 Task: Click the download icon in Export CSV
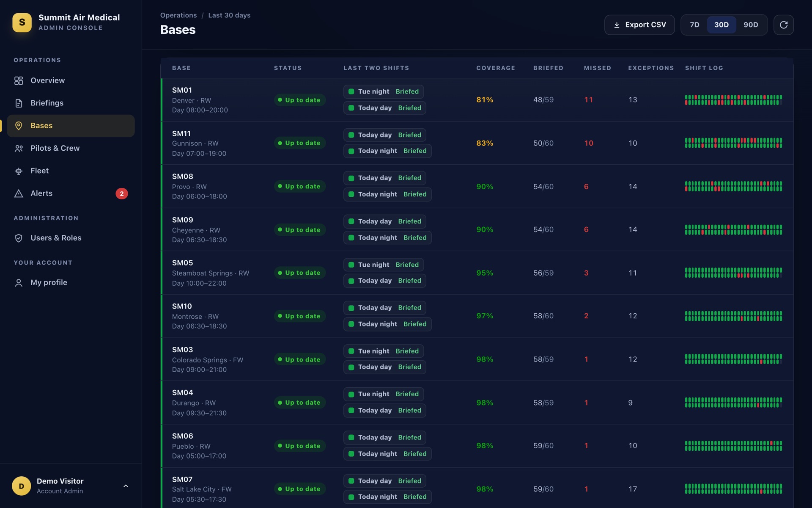[x=617, y=25]
